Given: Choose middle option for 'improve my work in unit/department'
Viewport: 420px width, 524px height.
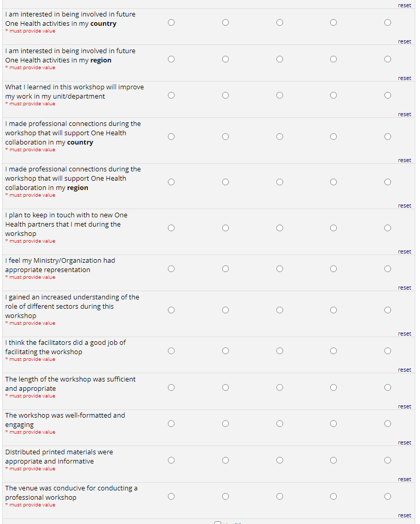Looking at the screenshot, I should (279, 96).
